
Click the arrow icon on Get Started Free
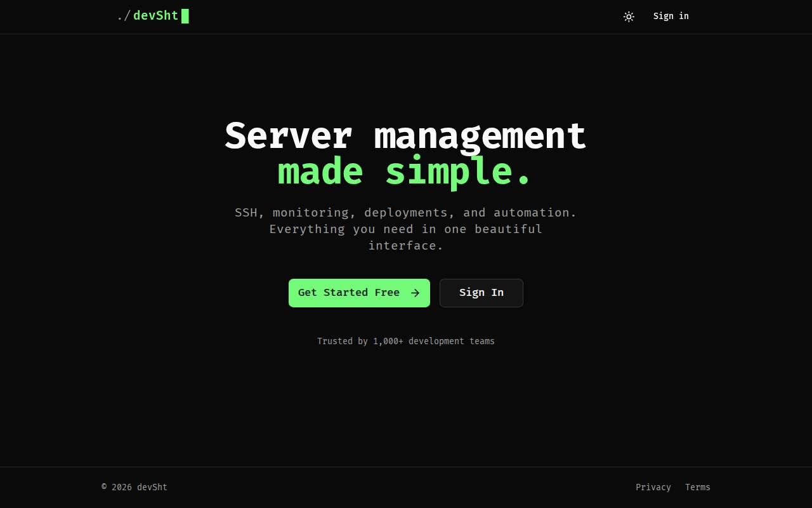click(415, 293)
